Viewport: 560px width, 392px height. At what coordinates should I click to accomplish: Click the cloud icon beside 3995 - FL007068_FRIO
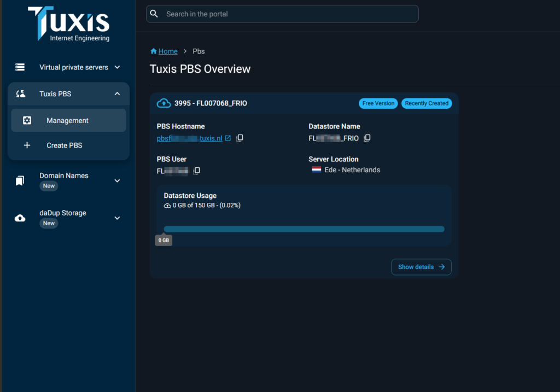click(164, 103)
